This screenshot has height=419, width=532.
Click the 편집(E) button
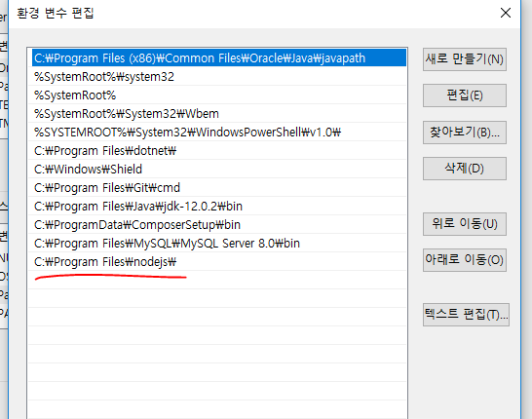click(465, 95)
